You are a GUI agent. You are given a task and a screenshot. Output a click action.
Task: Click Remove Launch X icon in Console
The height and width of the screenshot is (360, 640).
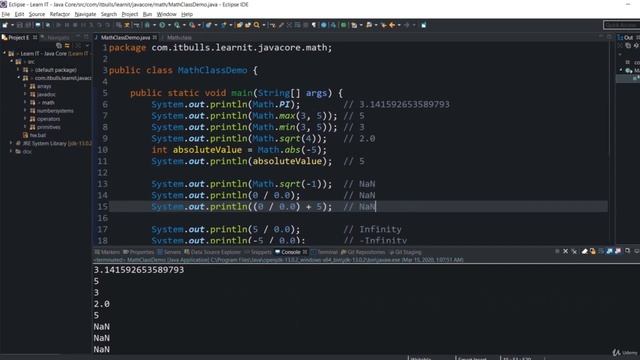tap(565, 251)
